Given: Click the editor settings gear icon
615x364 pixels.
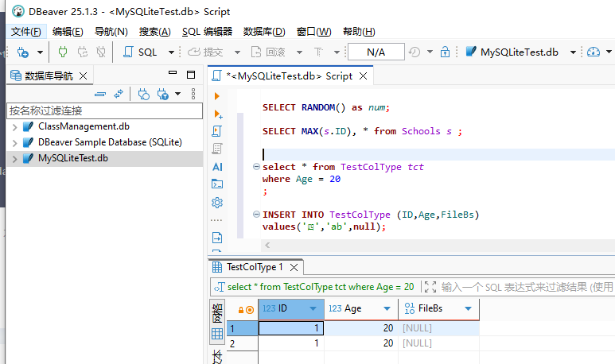Looking at the screenshot, I should tap(217, 203).
